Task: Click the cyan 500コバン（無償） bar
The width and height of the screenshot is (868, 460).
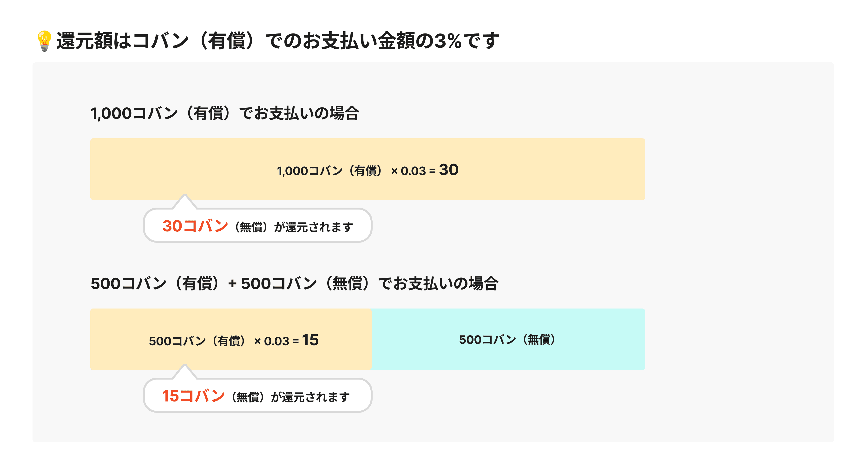Action: 508,339
